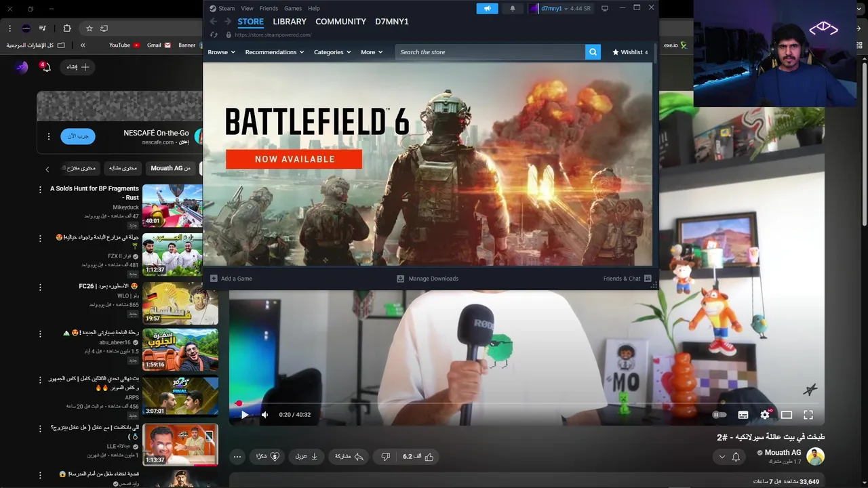
Task: Expand the Categories dropdown
Action: coord(332,52)
